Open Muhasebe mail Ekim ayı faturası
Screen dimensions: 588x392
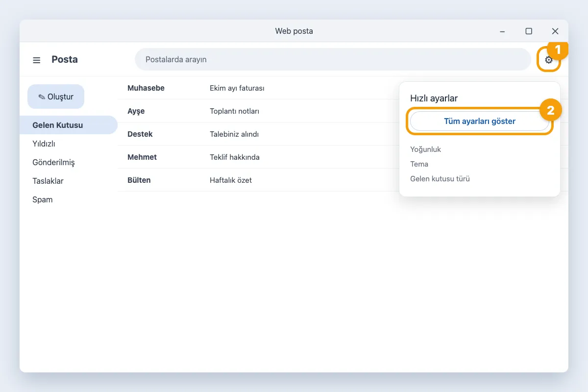[x=343, y=88]
